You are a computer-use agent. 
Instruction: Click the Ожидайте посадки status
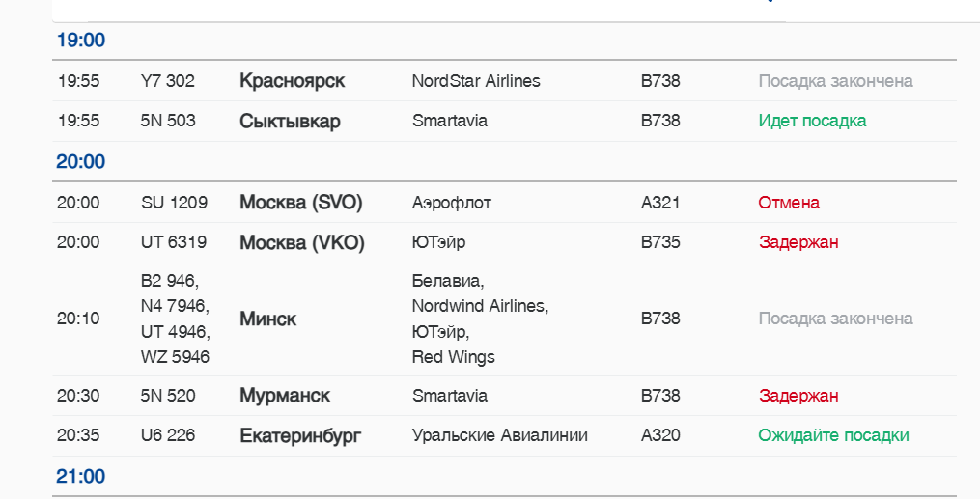(833, 435)
